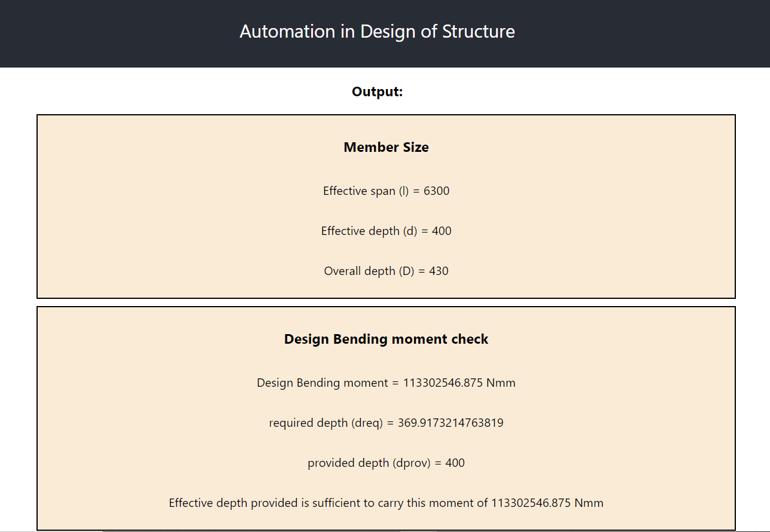Click the dark header banner area
Image resolution: width=770 pixels, height=532 pixels.
click(120, 33)
